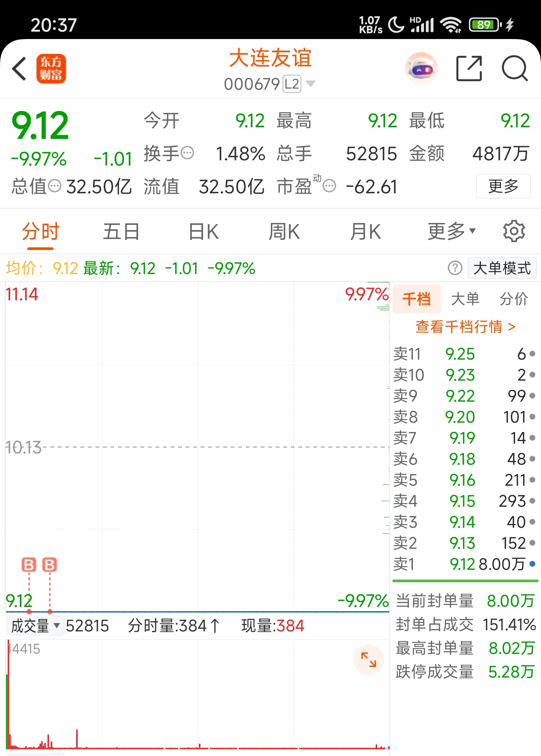This screenshot has height=756, width=541.
Task: Switch to the 分时 tab
Action: [x=41, y=231]
